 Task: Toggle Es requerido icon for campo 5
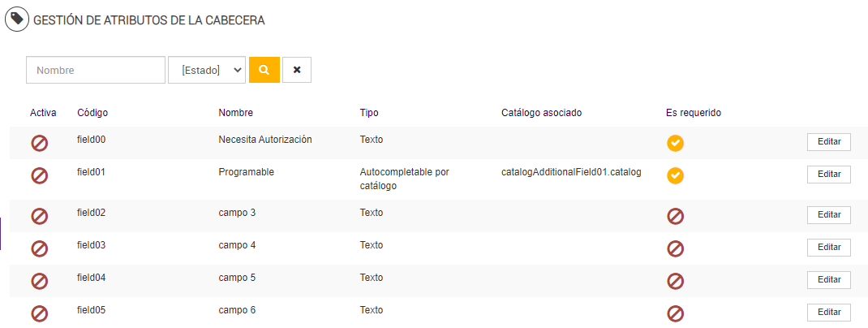click(675, 281)
